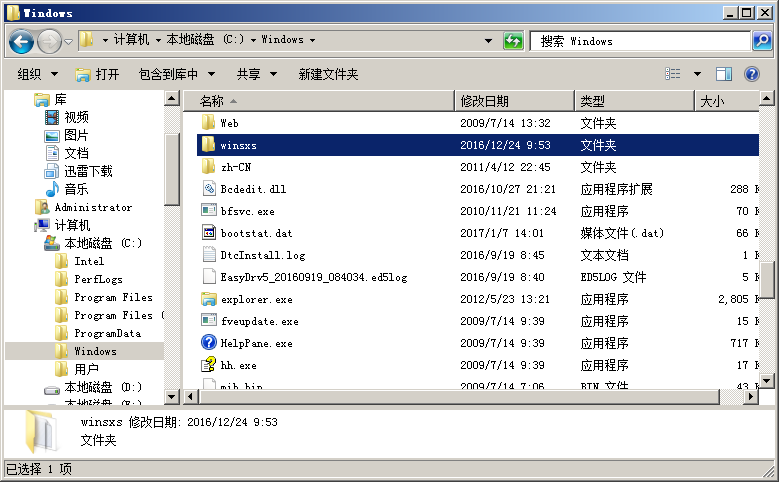Viewport: 779px width, 482px height.
Task: Click the Bcdedit.dll file icon
Action: (x=208, y=189)
